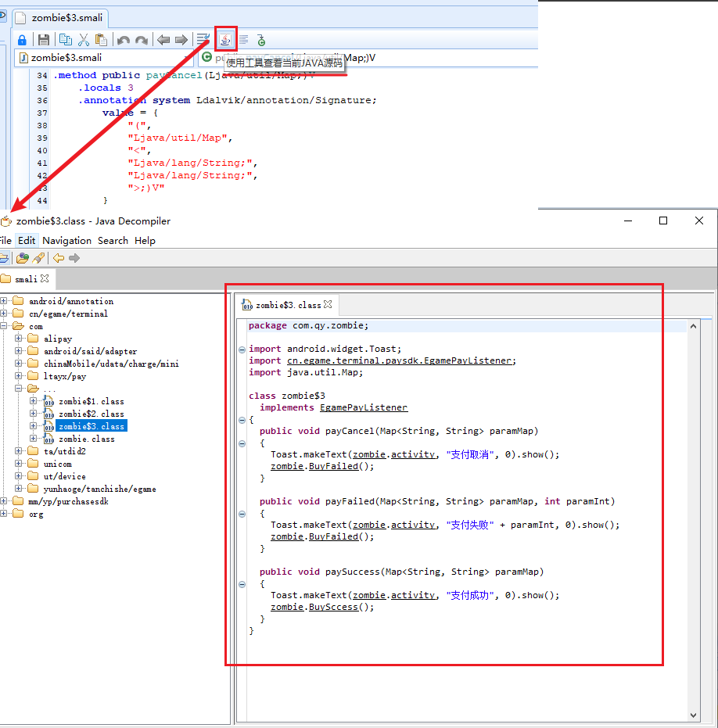This screenshot has height=728, width=718.
Task: Collapse the com folder node
Action: (4, 326)
